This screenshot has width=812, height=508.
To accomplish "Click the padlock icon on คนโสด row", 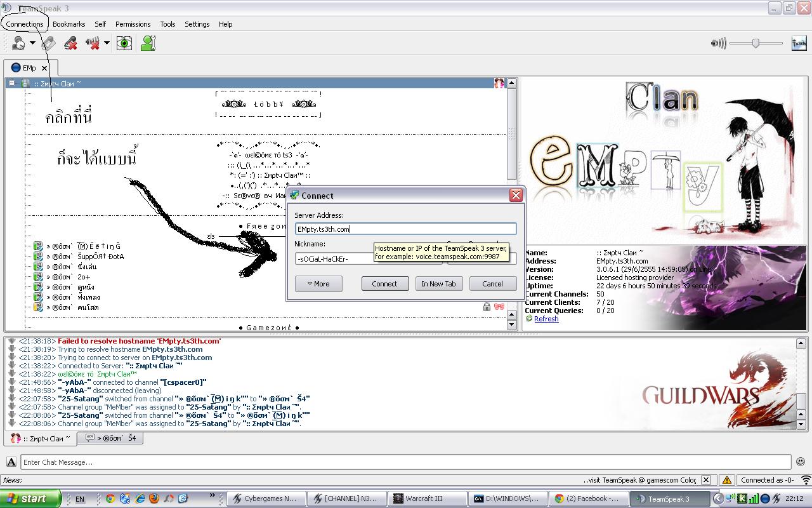I will point(487,307).
